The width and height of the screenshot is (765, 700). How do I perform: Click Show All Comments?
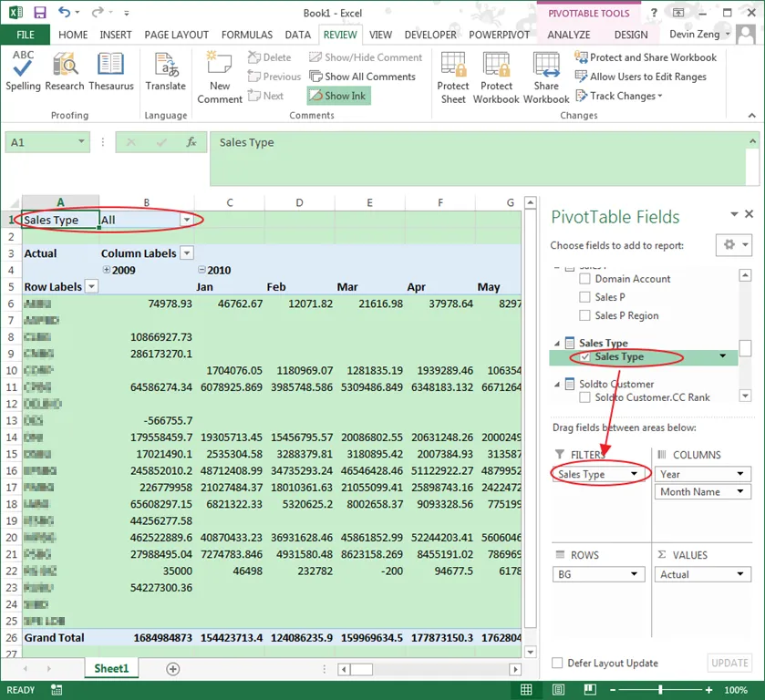(363, 77)
